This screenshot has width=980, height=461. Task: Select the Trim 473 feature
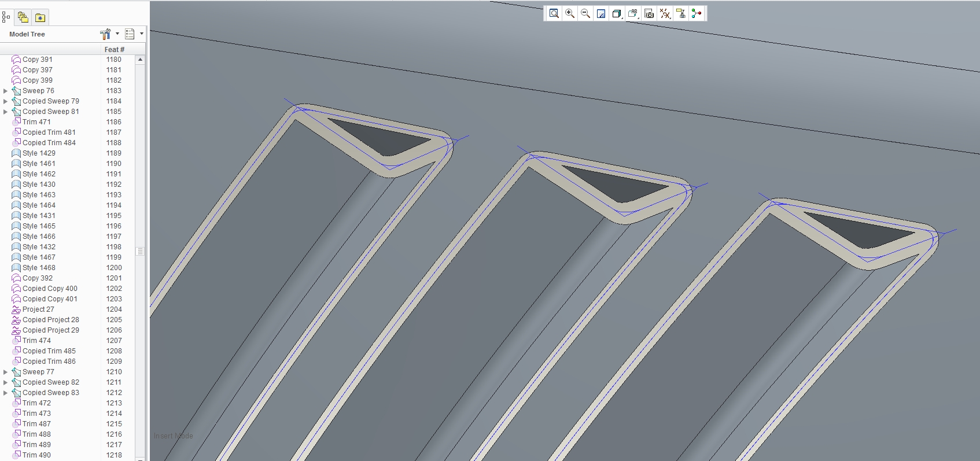36,414
